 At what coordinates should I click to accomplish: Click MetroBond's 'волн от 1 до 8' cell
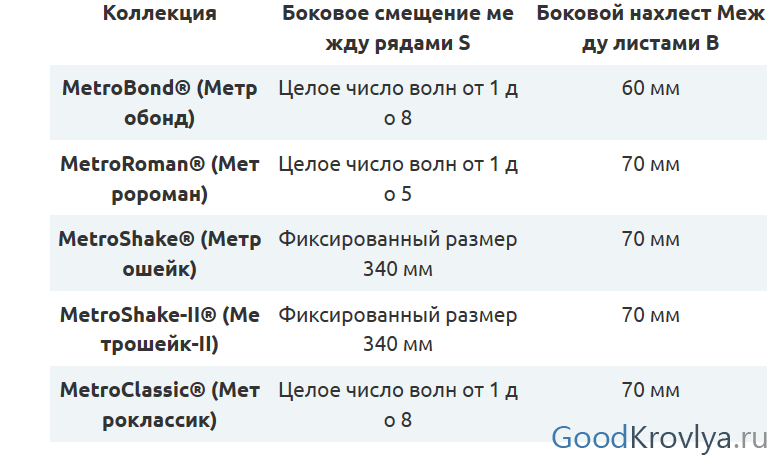click(x=398, y=103)
